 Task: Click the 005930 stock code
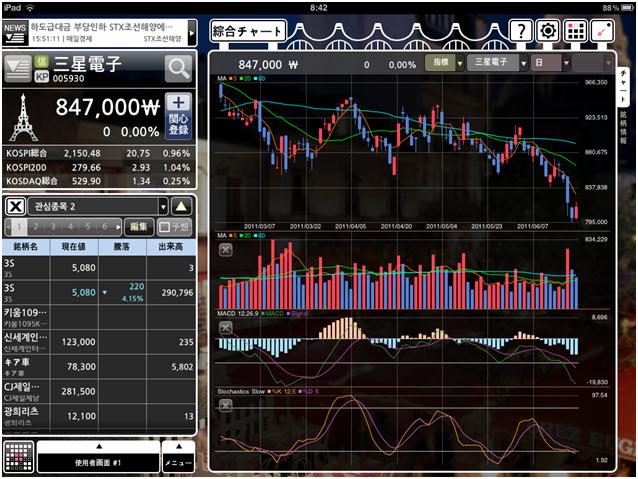(68, 78)
